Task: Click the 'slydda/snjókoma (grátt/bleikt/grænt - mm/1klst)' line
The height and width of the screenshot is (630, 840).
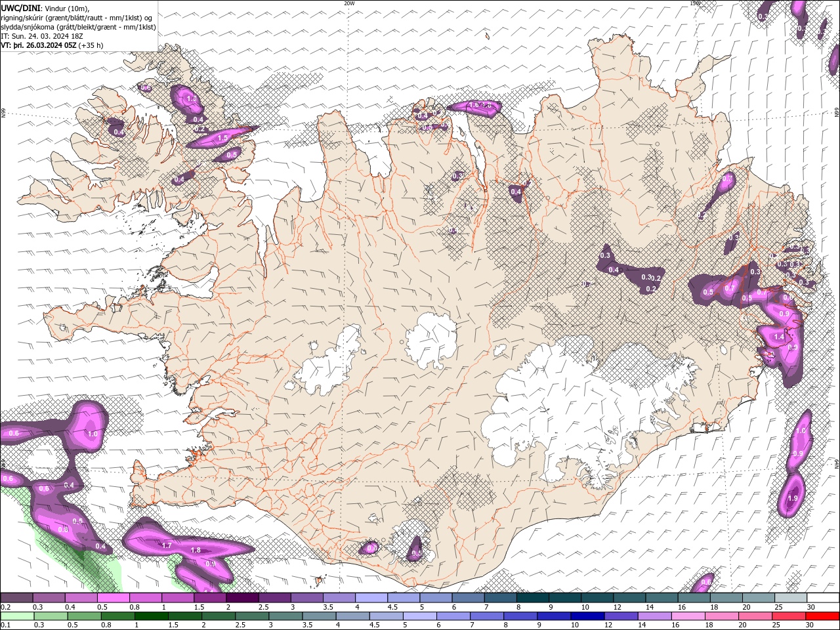Action: tap(79, 27)
